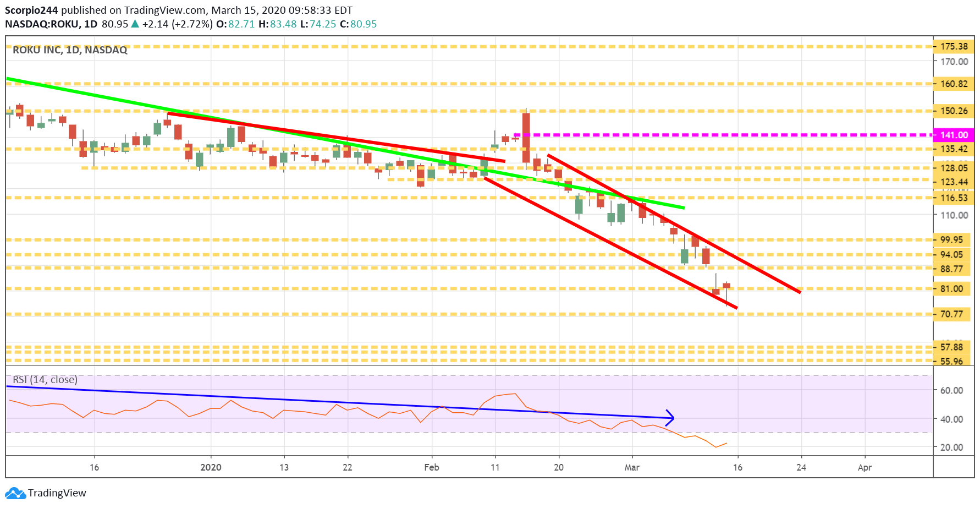
Task: Click the 116.53 price level label
Action: point(954,198)
